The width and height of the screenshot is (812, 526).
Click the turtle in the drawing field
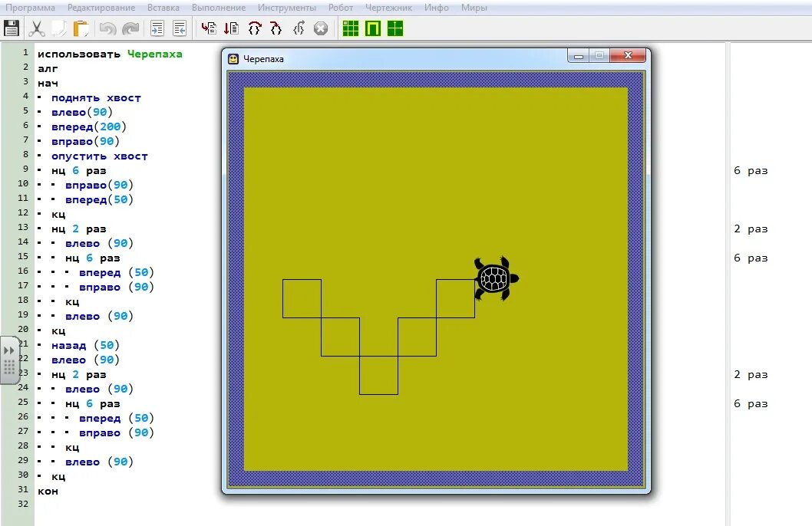coord(496,278)
